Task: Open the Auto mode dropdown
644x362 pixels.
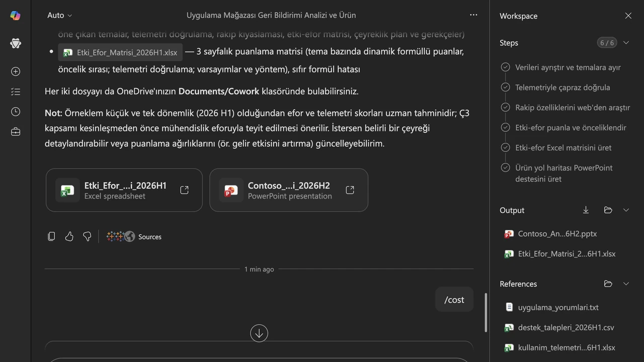Action: [x=59, y=16]
